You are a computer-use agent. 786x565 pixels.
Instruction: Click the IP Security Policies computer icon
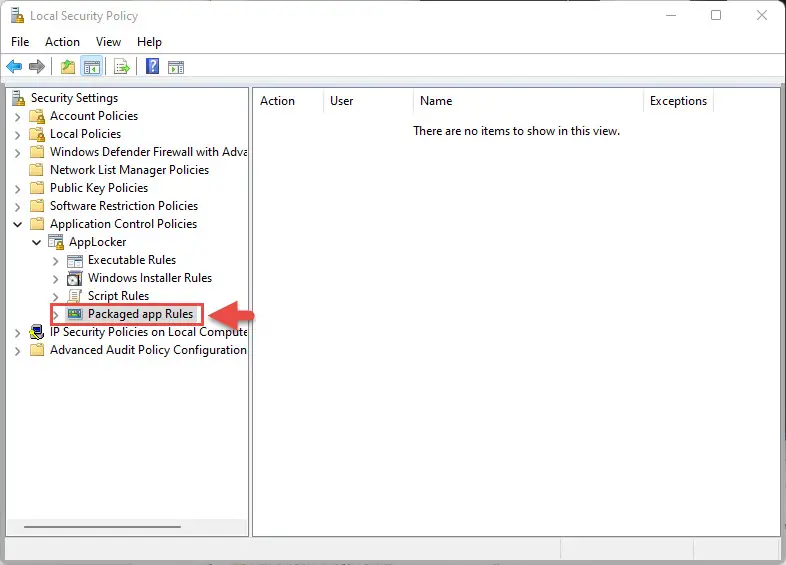click(x=37, y=332)
